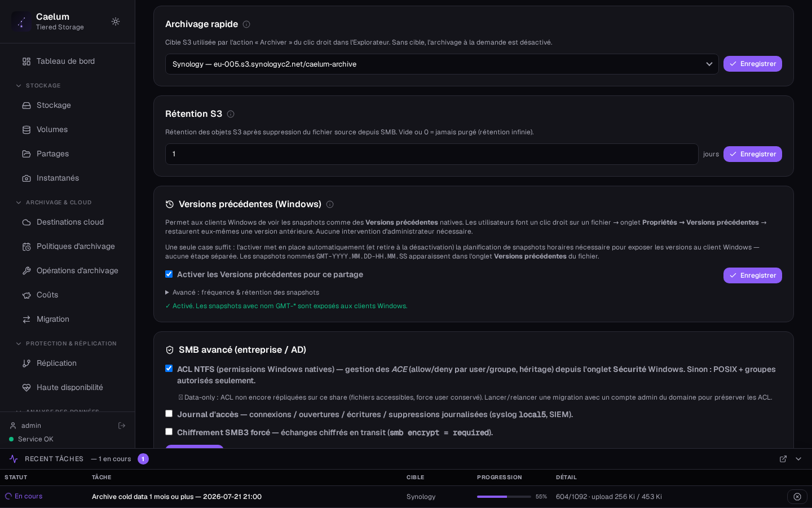
Task: Save the Archivage rapide setting with Enregistrer
Action: [753, 64]
